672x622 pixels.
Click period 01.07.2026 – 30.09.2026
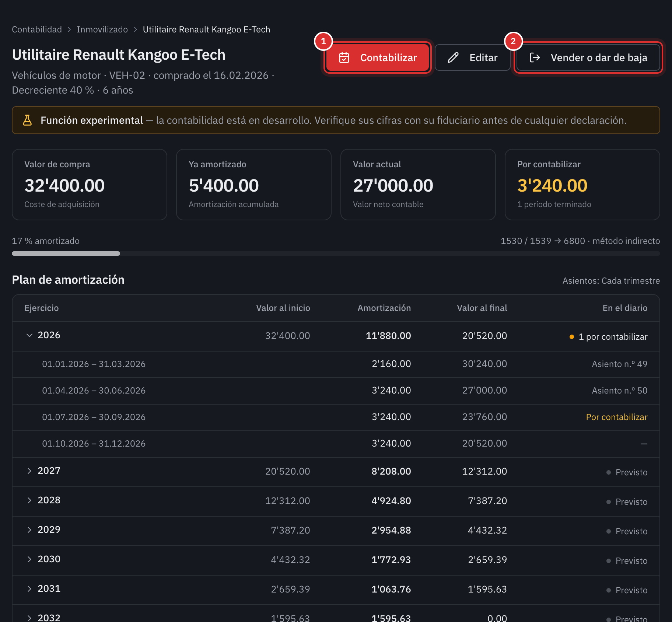tap(94, 417)
